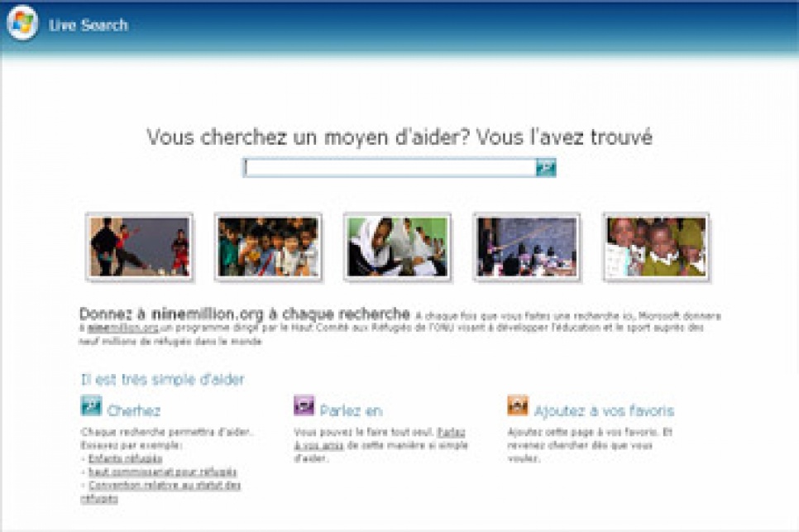This screenshot has height=532, width=799.
Task: Open the soccer players thumbnail
Action: (x=140, y=247)
